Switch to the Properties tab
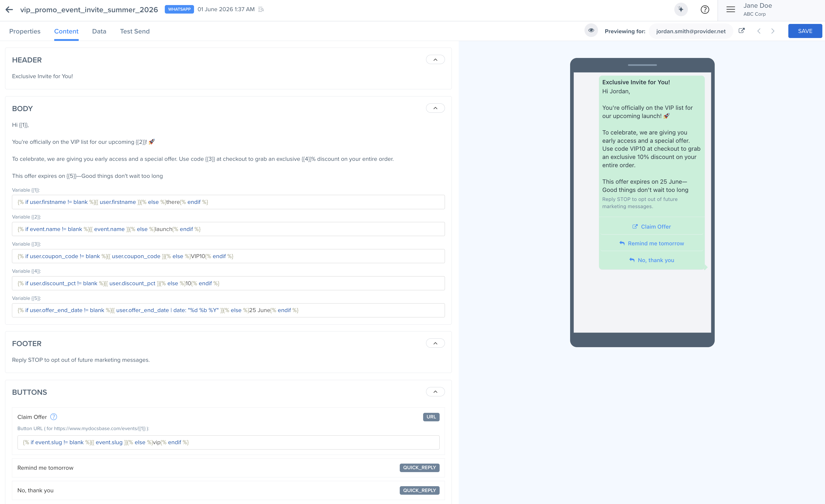 pyautogui.click(x=25, y=31)
